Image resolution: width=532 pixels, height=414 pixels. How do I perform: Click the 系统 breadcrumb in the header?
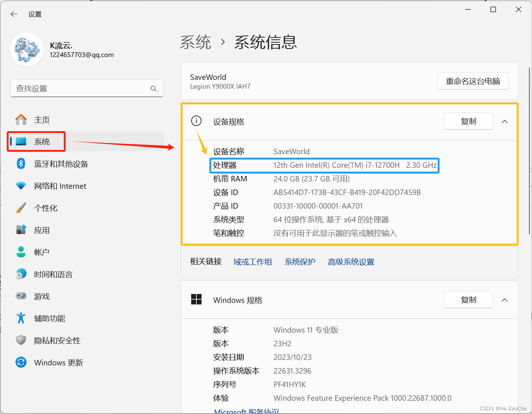196,42
